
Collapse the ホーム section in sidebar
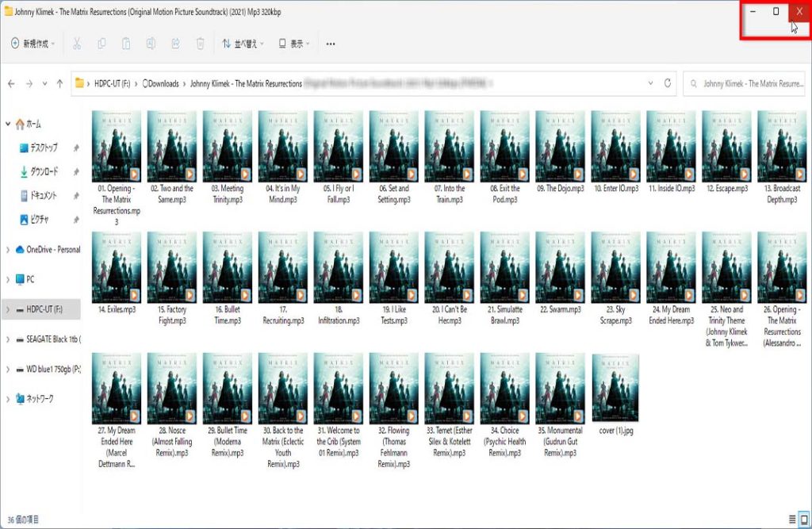(x=8, y=125)
